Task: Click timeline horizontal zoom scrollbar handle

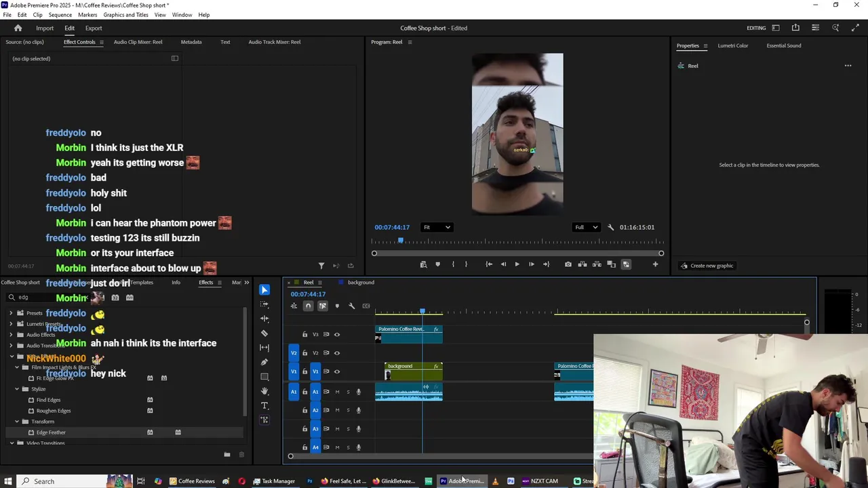Action: (x=290, y=456)
